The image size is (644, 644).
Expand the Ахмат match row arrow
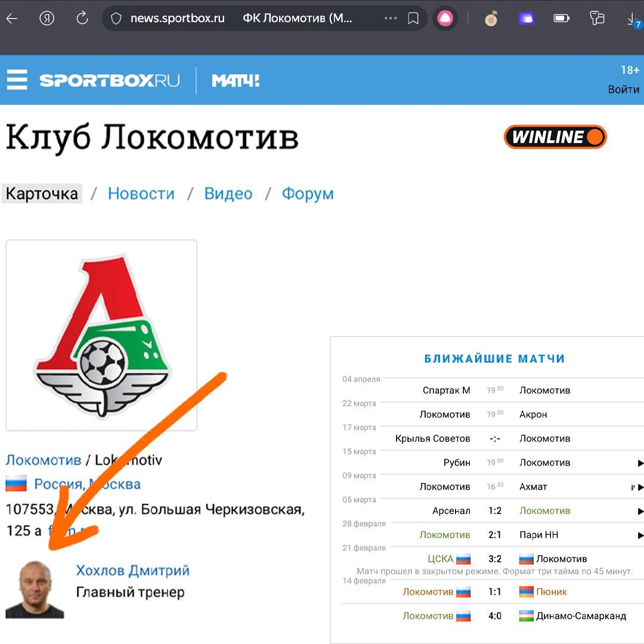pos(640,487)
